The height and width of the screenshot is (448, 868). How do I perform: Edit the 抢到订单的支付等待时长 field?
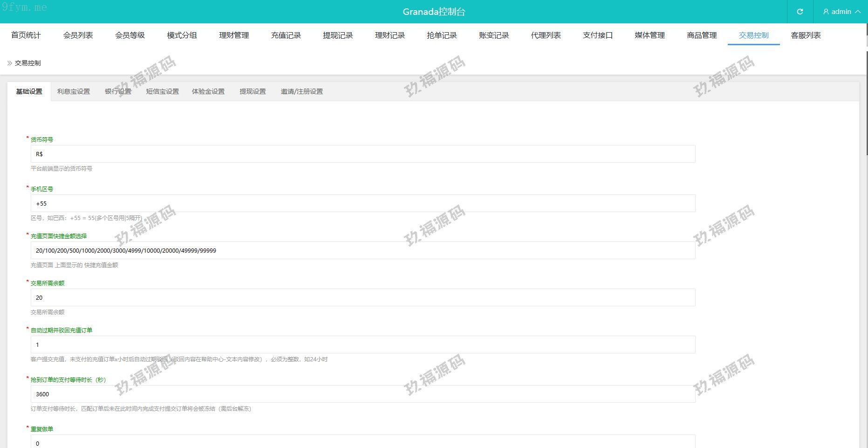362,394
